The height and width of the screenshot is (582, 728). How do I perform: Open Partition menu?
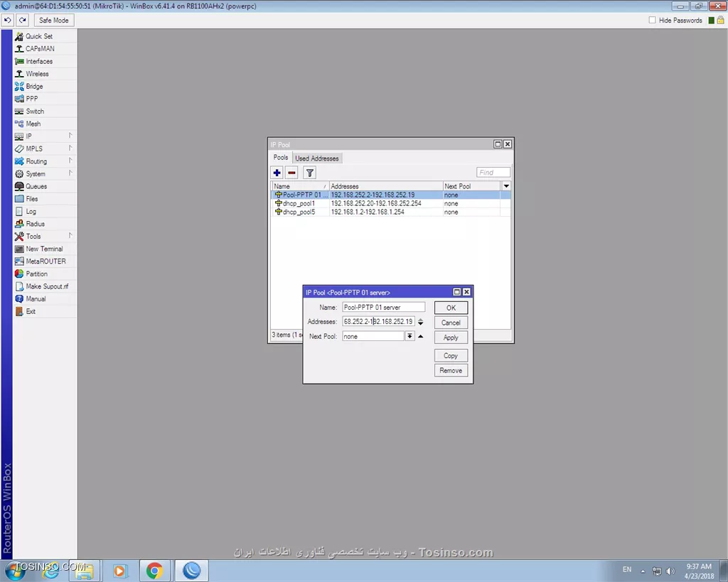[37, 274]
